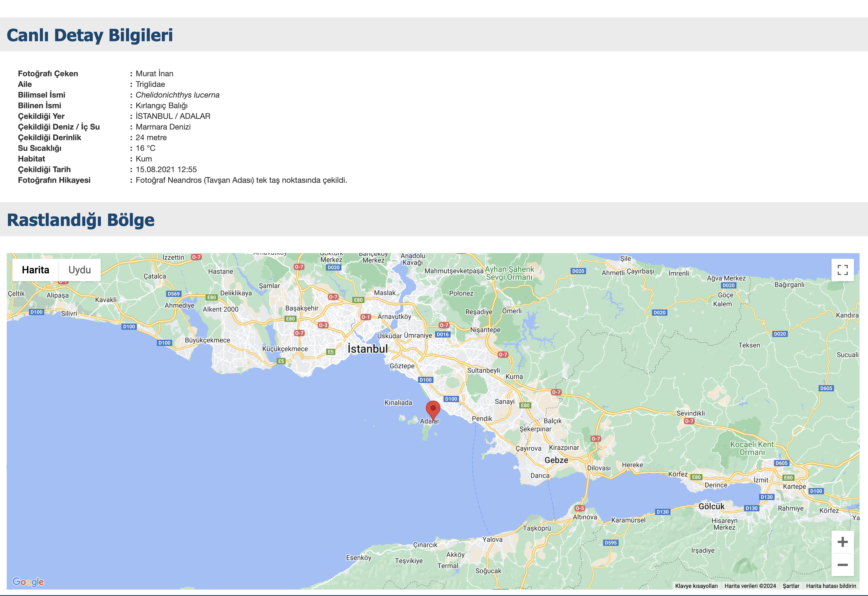Click the Harita verileri ©2024 attribution text

pyautogui.click(x=750, y=586)
